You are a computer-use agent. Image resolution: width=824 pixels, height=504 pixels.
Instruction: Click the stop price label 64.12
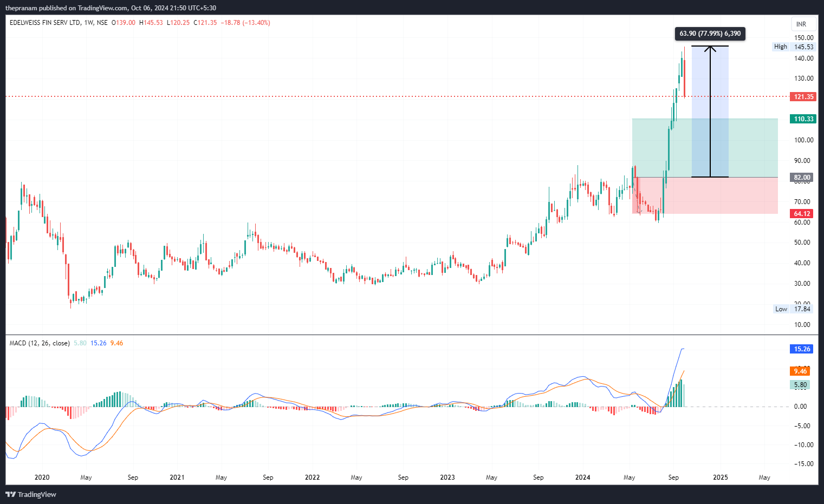click(801, 214)
